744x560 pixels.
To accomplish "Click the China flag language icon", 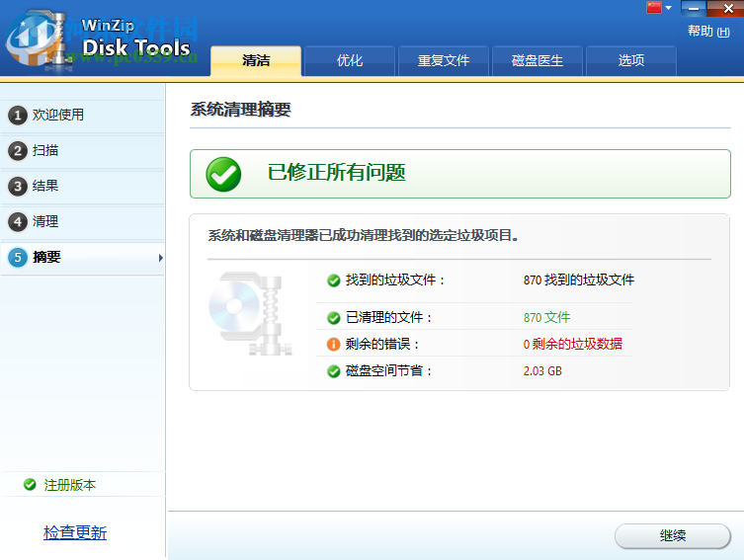I will point(654,7).
